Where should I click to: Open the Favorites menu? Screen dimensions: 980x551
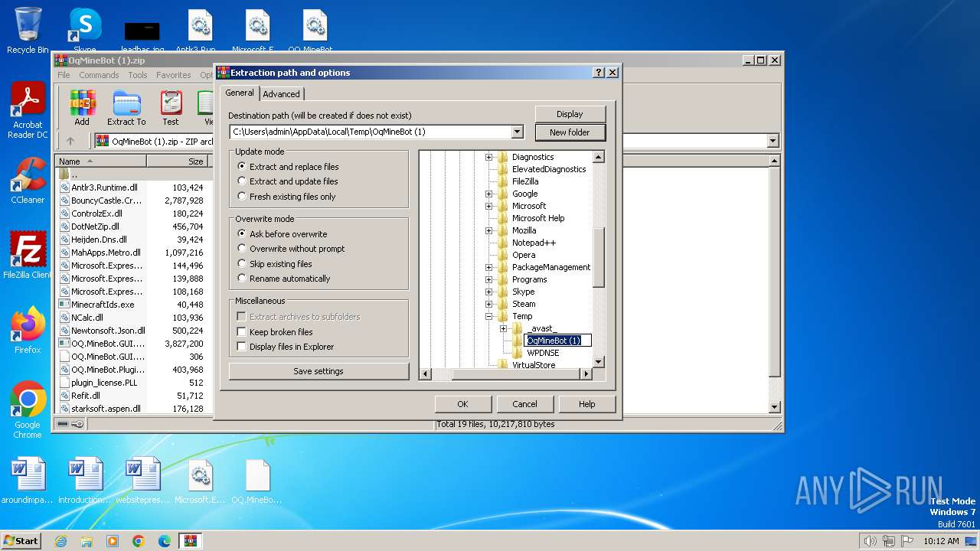[174, 75]
